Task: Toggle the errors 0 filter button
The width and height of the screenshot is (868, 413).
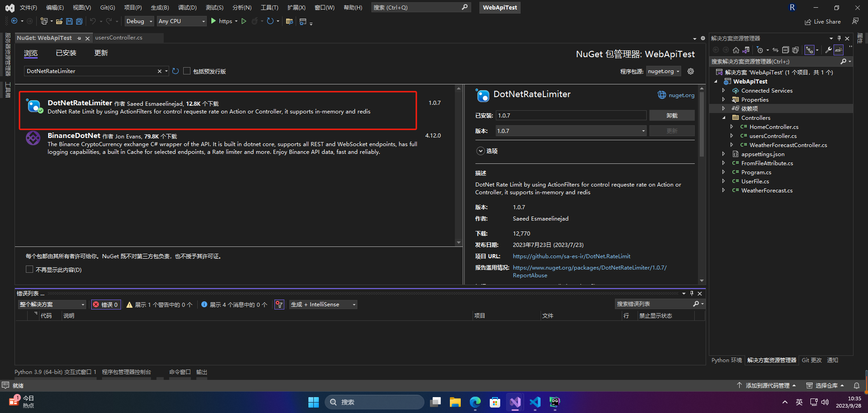Action: 106,305
